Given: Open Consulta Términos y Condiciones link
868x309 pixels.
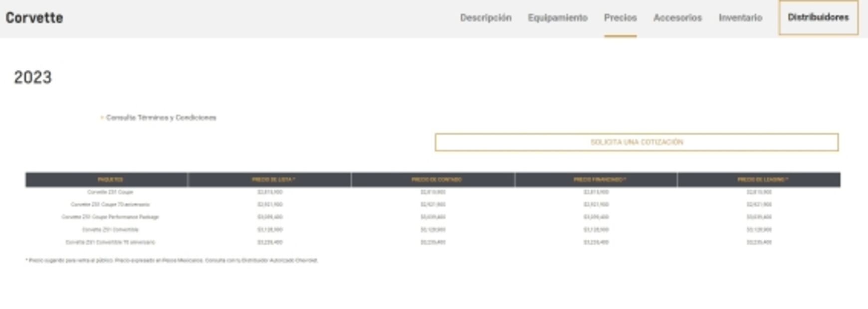Looking at the screenshot, I should pyautogui.click(x=161, y=118).
